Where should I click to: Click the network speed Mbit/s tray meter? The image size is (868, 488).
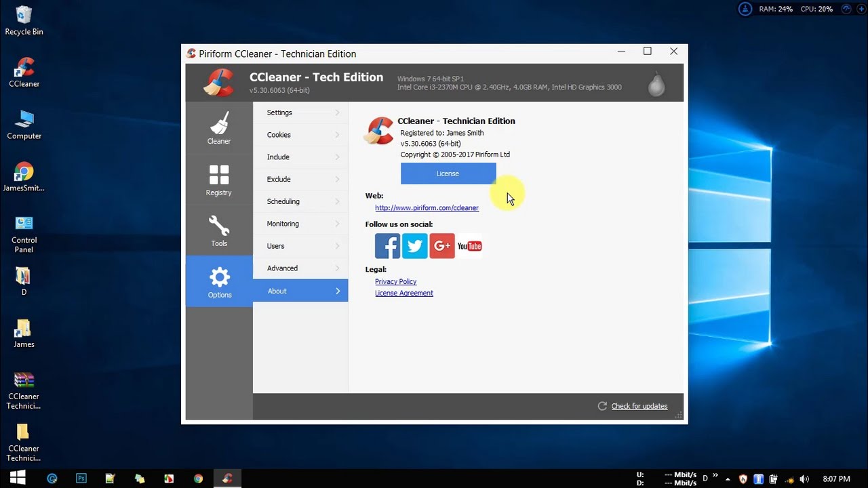[x=667, y=479]
